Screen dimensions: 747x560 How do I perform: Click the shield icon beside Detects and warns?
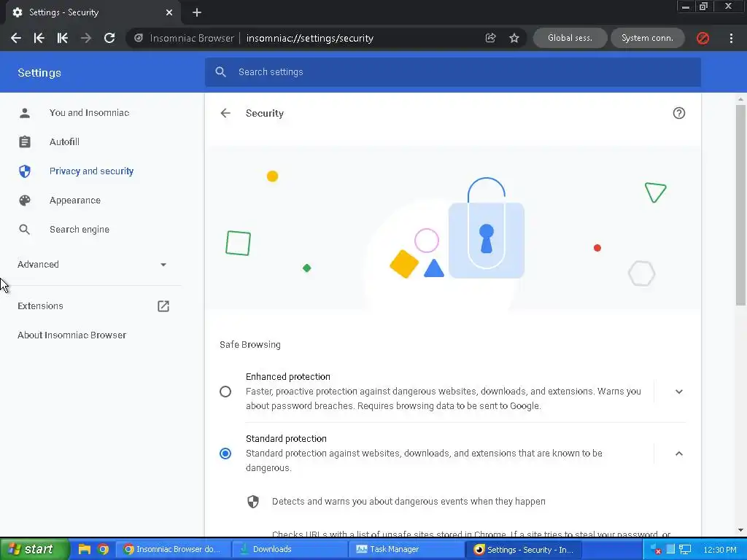[x=253, y=502]
